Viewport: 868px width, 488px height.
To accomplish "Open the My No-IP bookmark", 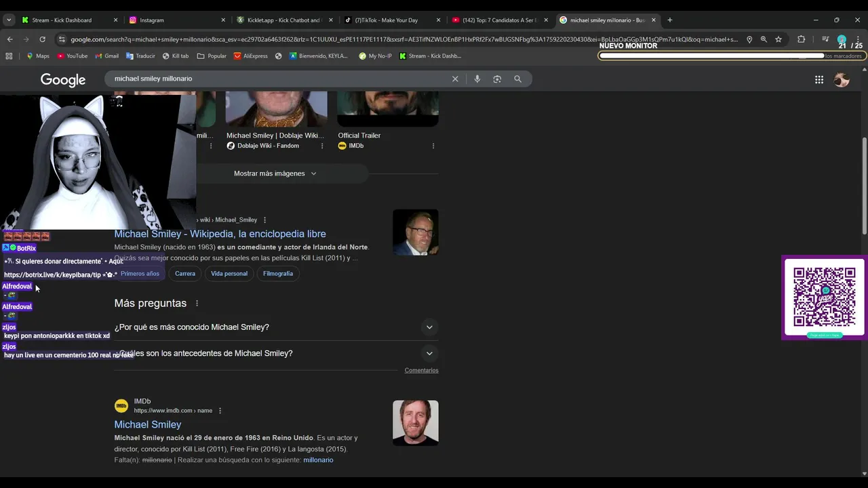I will tap(375, 56).
